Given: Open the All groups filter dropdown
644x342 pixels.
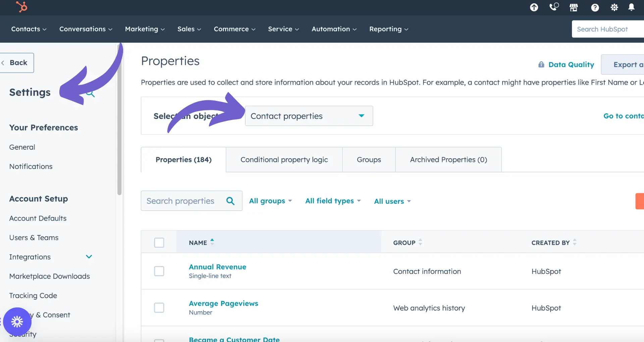Looking at the screenshot, I should 270,201.
